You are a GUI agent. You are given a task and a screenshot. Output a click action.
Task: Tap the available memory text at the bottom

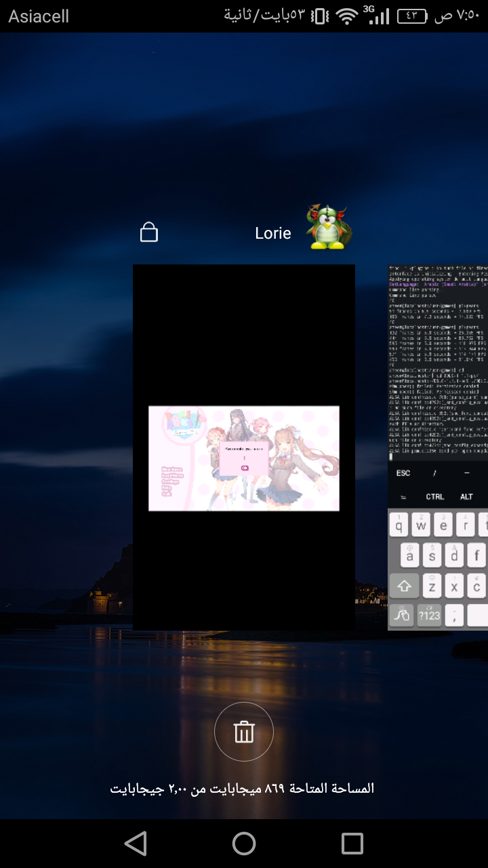(242, 789)
